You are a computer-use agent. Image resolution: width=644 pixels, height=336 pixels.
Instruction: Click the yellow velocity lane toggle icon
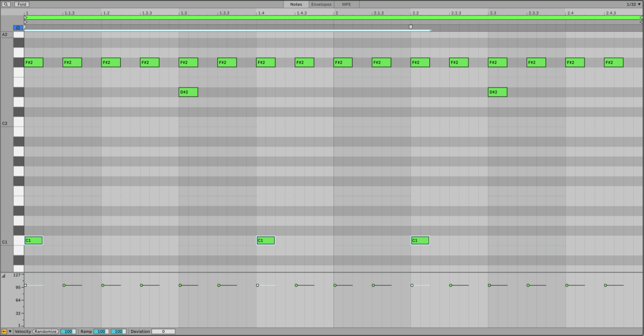[x=4, y=332]
